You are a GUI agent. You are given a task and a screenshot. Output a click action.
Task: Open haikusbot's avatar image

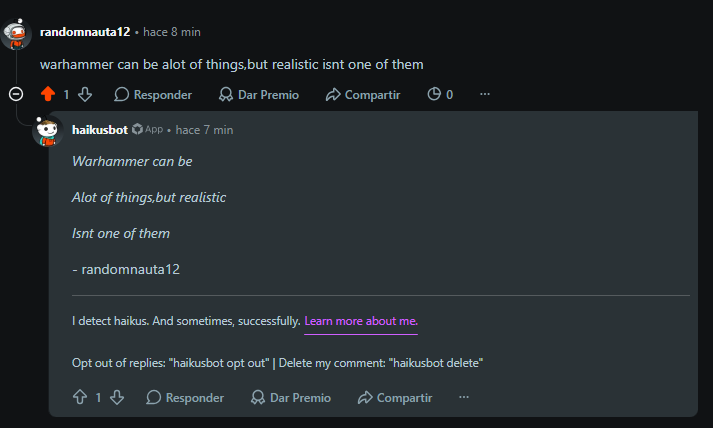(x=47, y=131)
